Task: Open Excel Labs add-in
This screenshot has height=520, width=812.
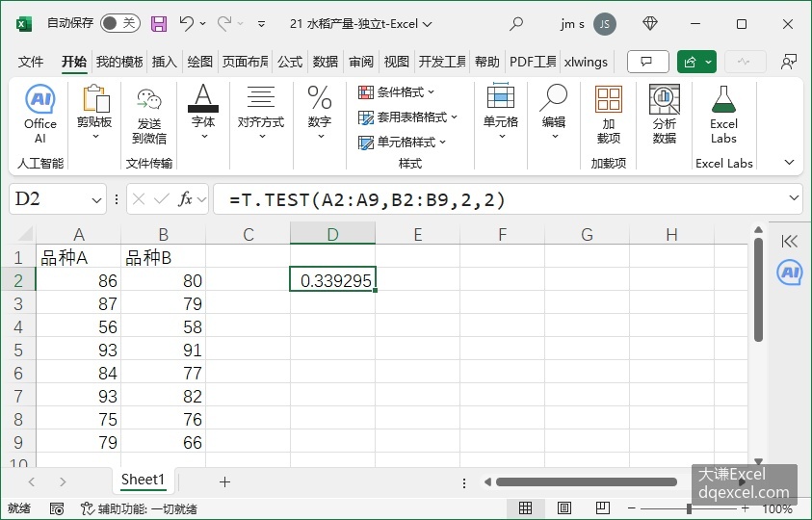Action: [x=723, y=115]
